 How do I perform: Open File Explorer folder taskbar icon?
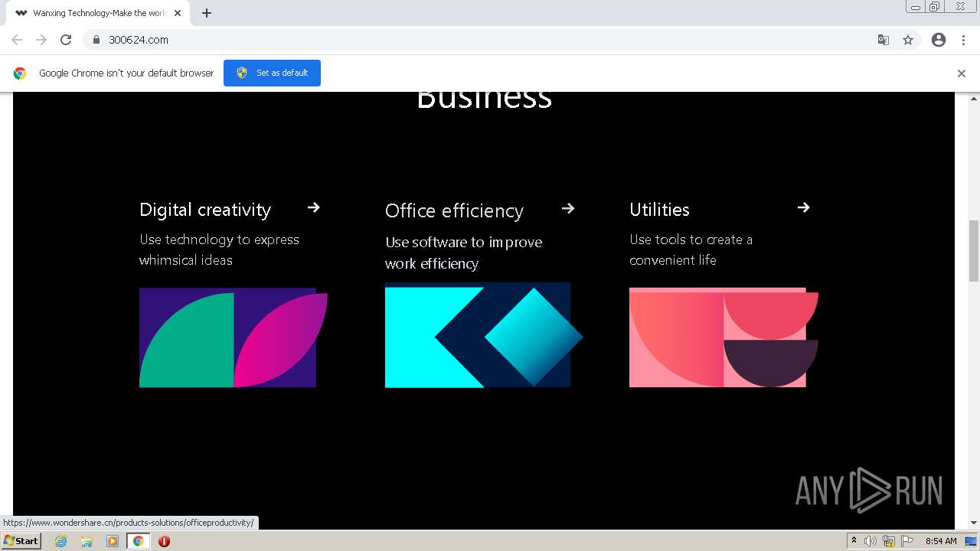pyautogui.click(x=87, y=541)
